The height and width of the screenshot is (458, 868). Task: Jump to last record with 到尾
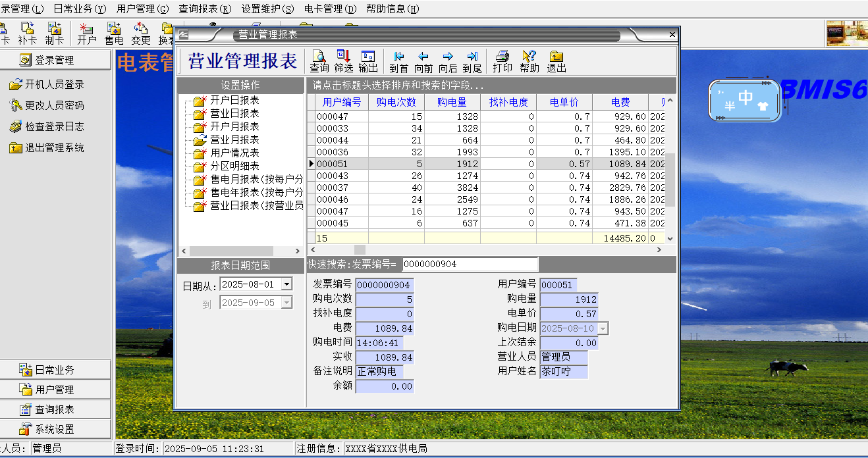pos(472,61)
